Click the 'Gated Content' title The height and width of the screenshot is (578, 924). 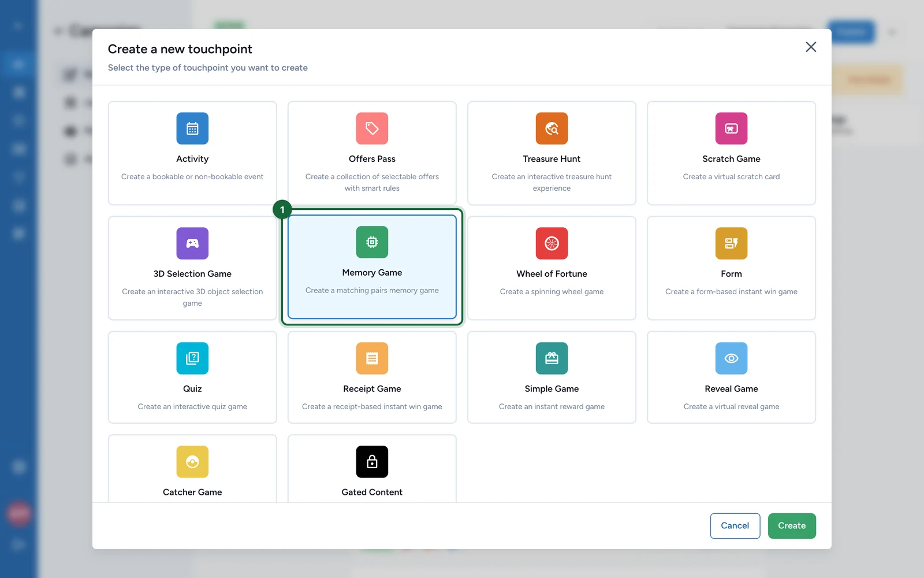372,492
